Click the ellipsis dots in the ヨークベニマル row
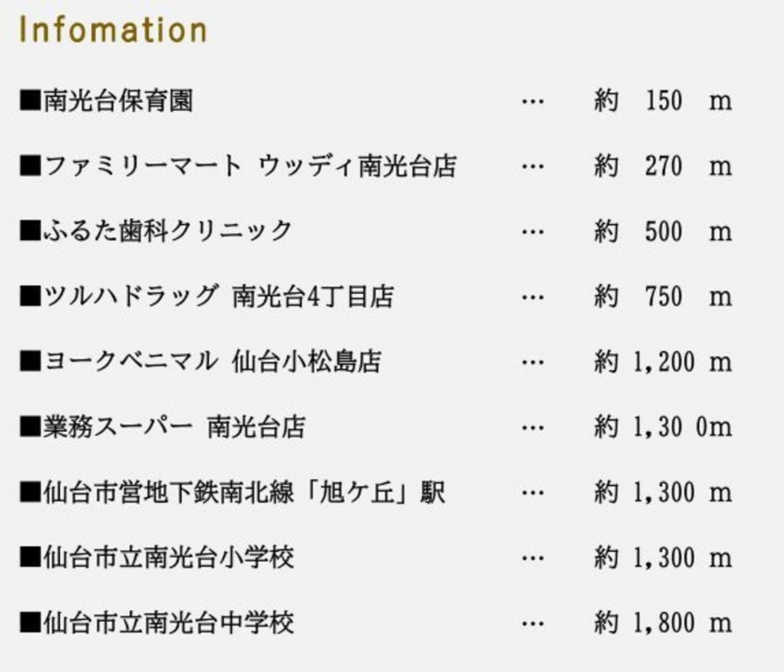The height and width of the screenshot is (672, 784). point(532,362)
